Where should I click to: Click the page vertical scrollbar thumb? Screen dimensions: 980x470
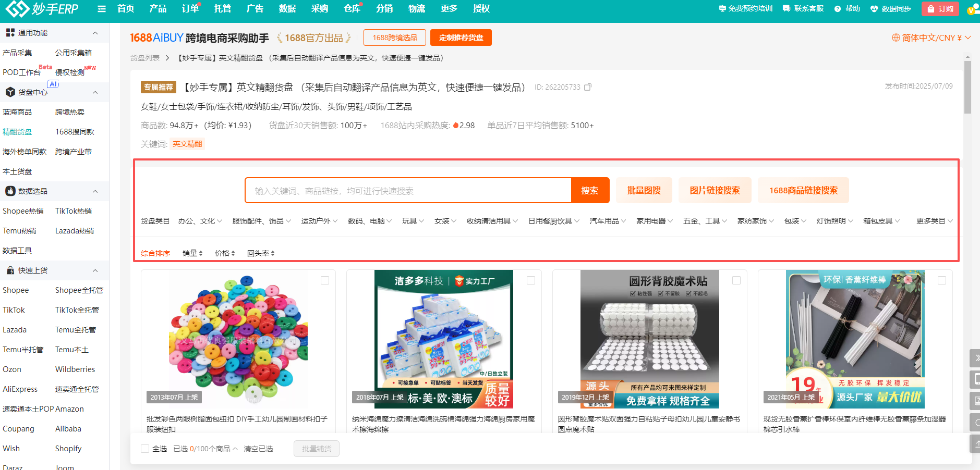[967, 87]
